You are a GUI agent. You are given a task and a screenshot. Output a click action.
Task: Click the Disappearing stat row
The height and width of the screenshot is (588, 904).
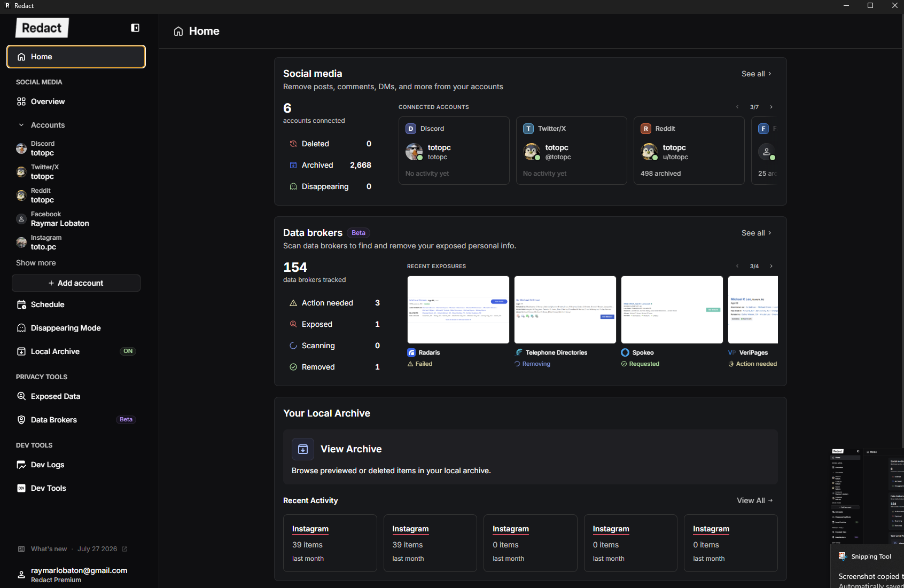click(x=330, y=186)
